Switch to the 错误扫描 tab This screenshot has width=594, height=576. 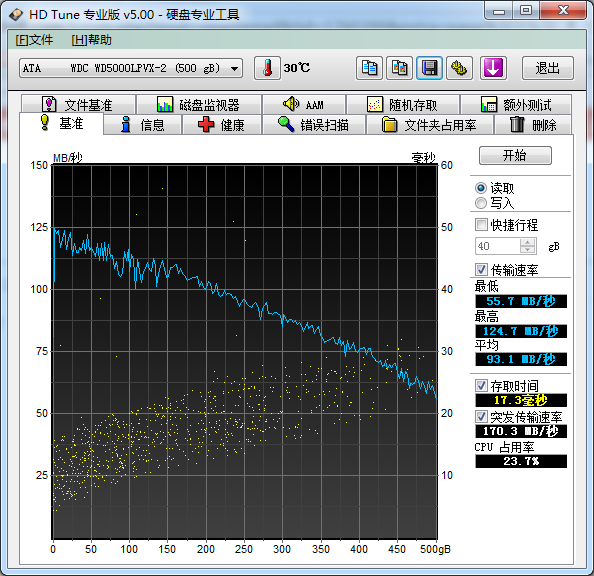click(x=314, y=125)
